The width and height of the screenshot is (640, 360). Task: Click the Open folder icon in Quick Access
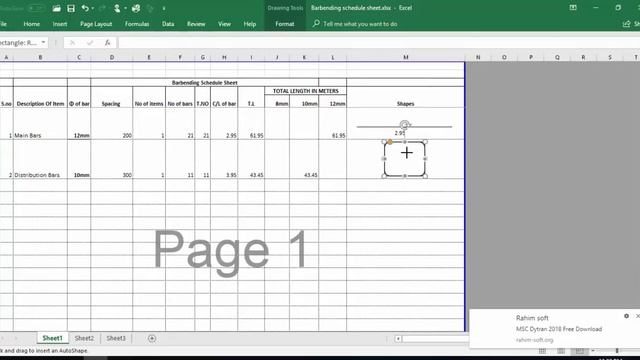point(56,8)
